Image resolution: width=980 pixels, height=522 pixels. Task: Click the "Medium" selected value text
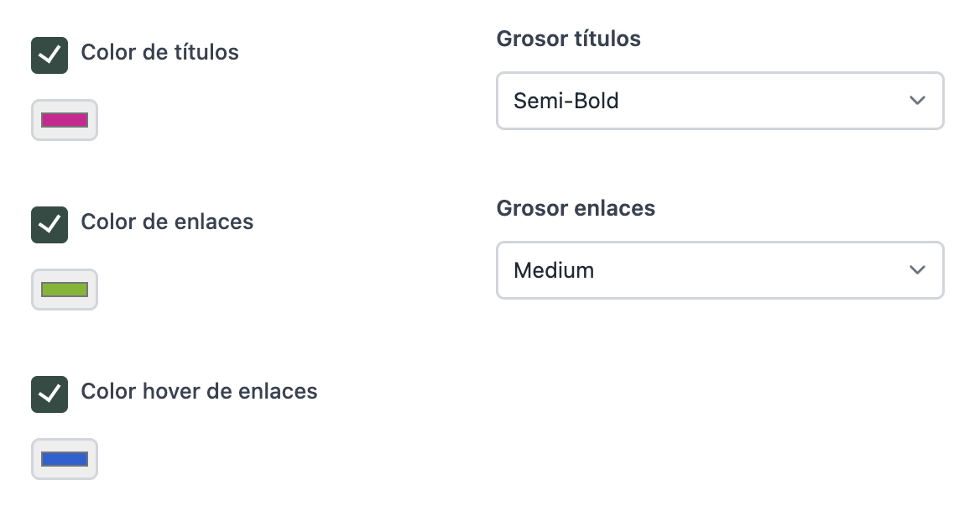pyautogui.click(x=554, y=270)
